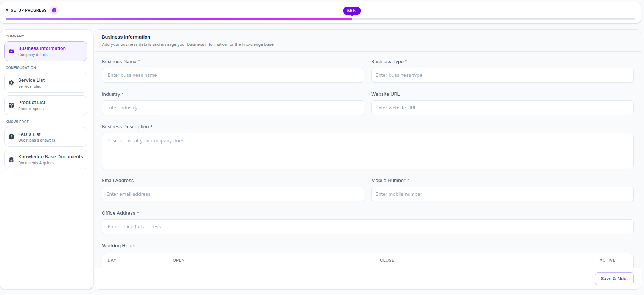Click the Working Hours label
Screen dimensions: 644x295
(x=119, y=246)
